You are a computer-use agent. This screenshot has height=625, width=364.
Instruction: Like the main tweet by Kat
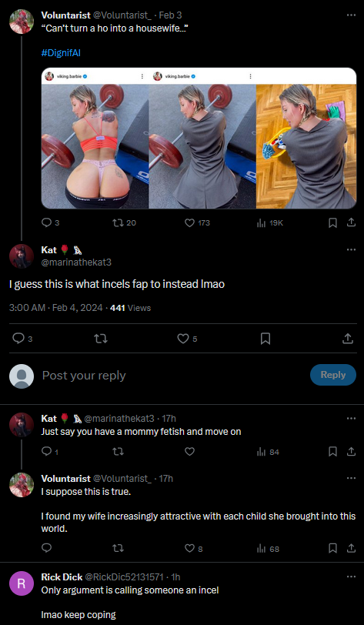tap(183, 339)
